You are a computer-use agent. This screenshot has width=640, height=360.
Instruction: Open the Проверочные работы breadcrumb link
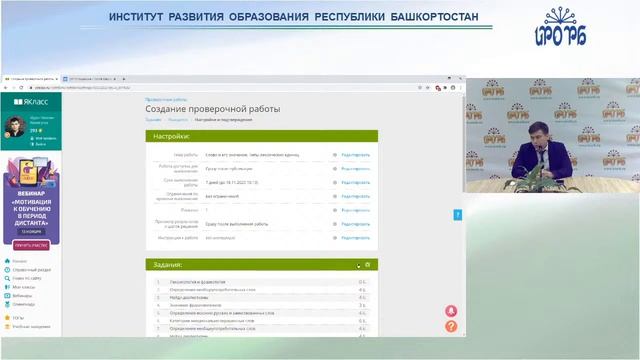166,99
